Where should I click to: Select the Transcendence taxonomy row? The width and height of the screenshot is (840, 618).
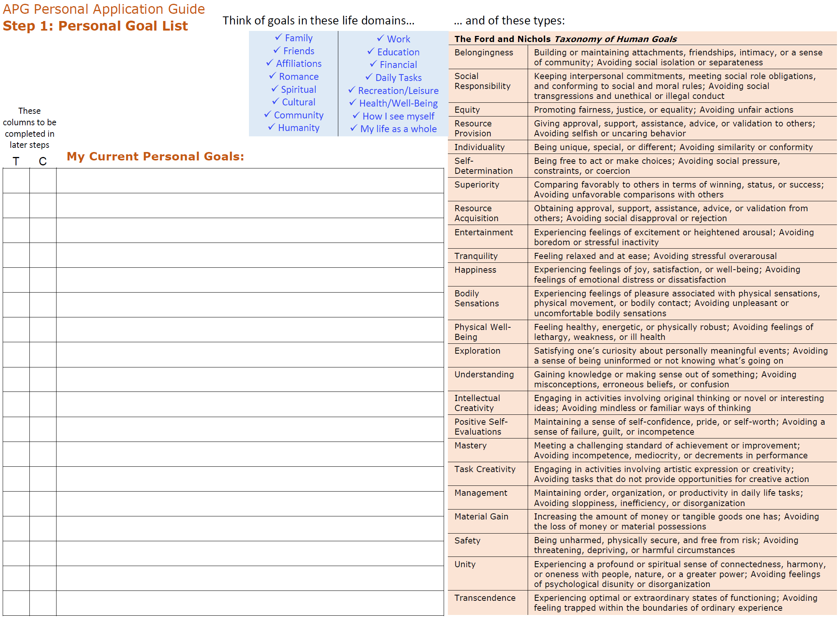click(485, 597)
